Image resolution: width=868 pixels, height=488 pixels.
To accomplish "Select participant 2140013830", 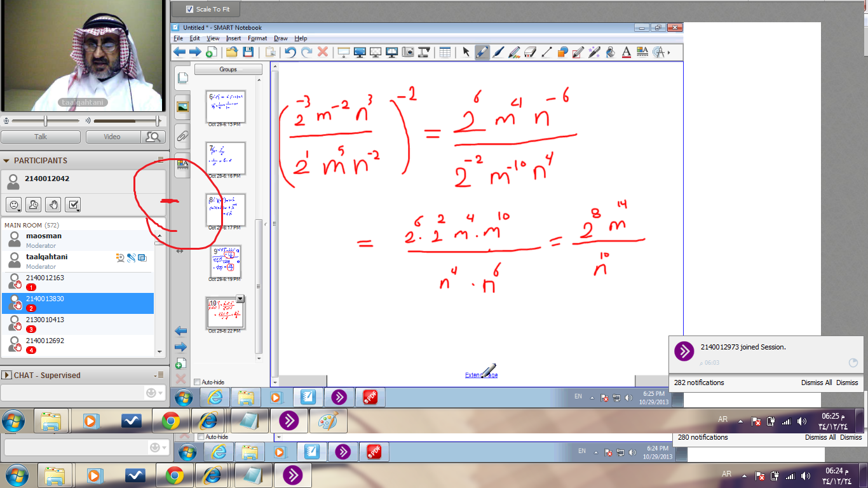I will coord(78,303).
